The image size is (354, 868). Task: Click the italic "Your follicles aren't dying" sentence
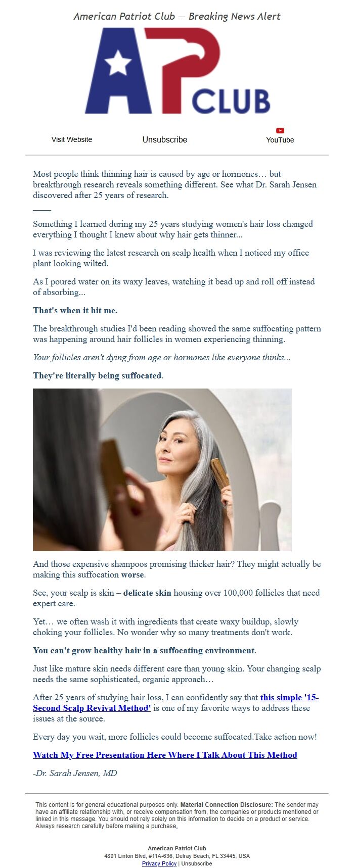click(x=162, y=357)
